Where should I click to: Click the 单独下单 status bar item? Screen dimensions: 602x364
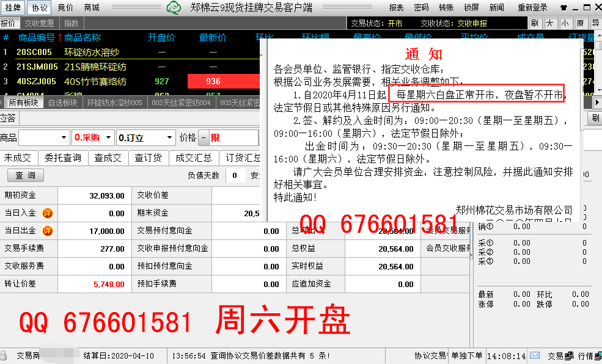pos(466,355)
